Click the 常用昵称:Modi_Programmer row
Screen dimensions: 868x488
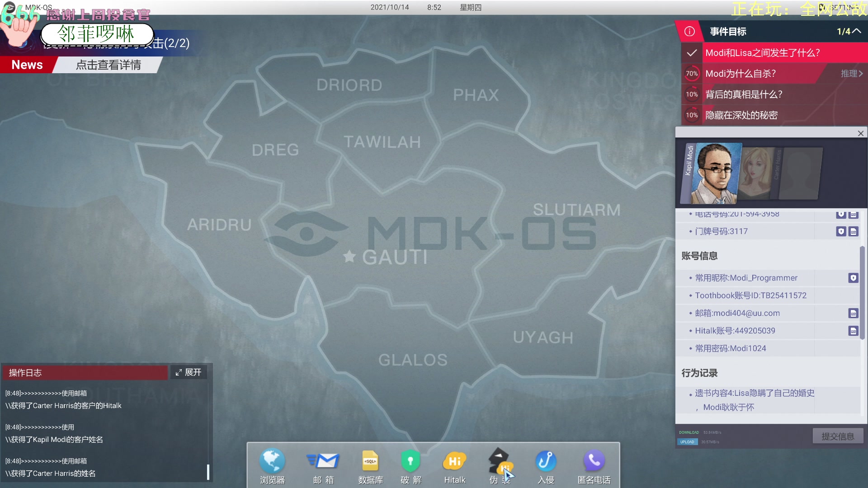point(769,278)
